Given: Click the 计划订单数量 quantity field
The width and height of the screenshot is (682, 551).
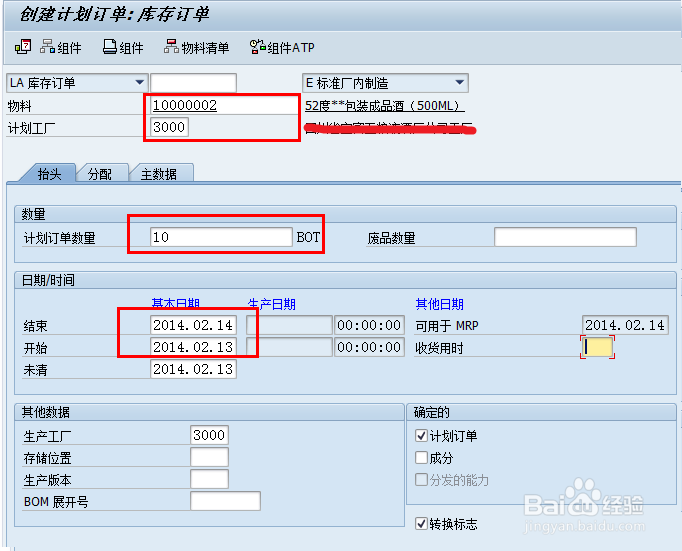Looking at the screenshot, I should point(221,237).
